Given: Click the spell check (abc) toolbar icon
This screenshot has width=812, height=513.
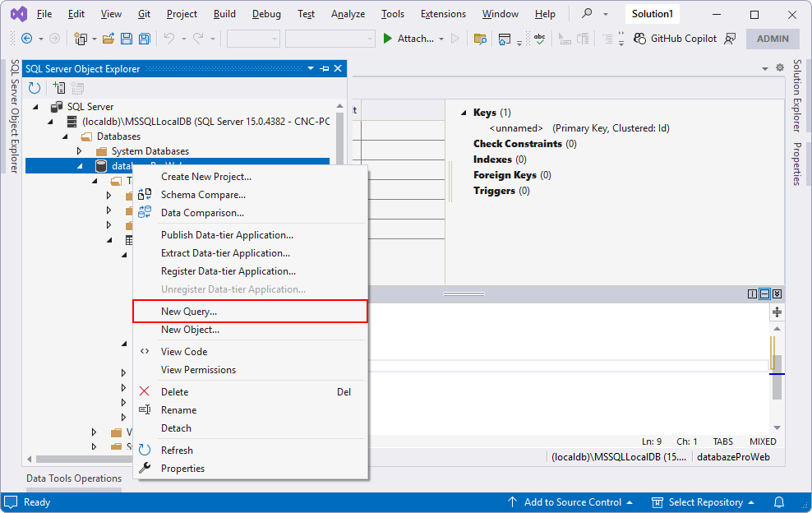Looking at the screenshot, I should [540, 38].
